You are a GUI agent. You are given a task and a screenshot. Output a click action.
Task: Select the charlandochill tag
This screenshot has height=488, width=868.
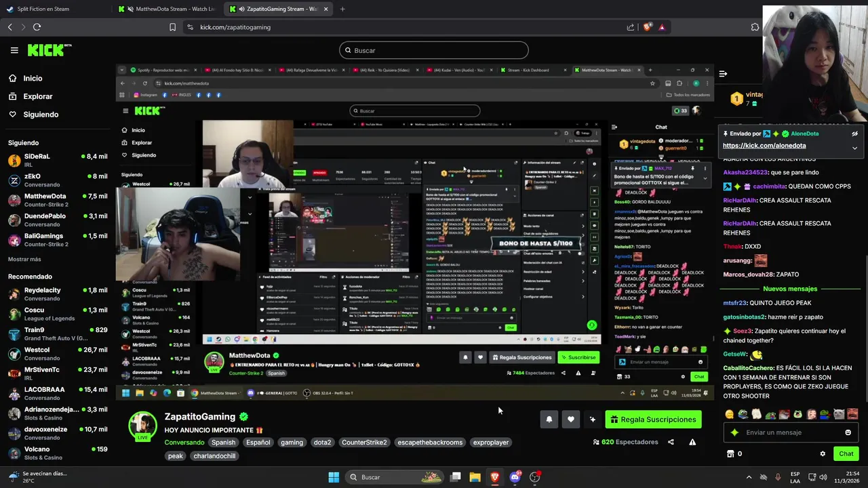click(214, 456)
